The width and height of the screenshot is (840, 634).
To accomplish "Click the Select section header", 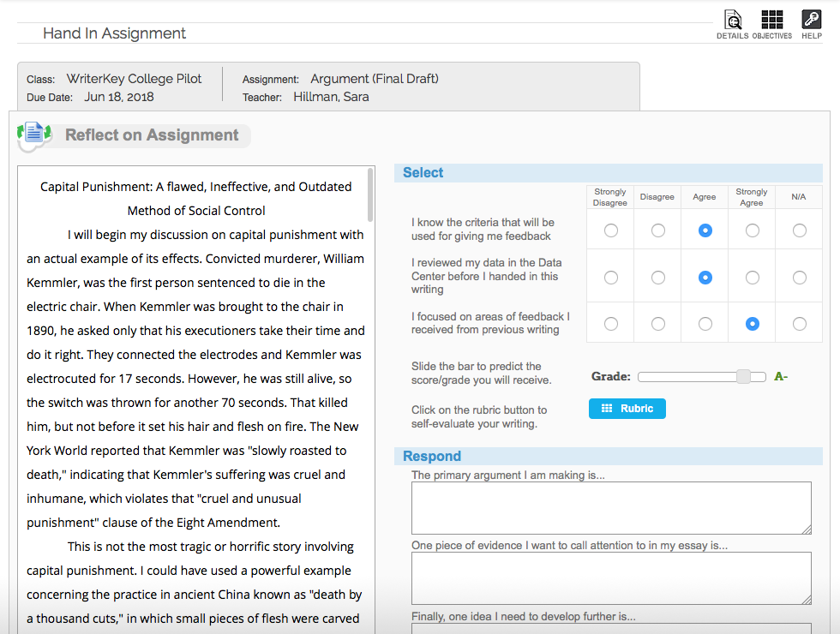I will (x=423, y=173).
